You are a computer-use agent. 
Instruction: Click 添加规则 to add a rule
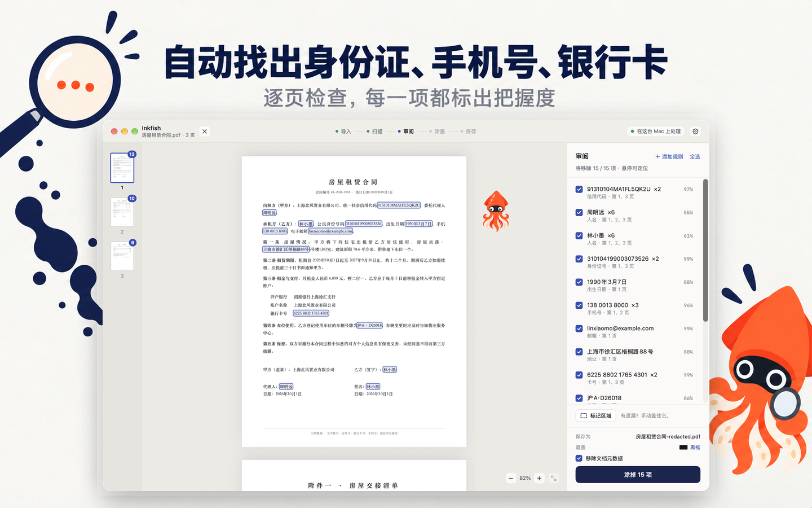[669, 157]
